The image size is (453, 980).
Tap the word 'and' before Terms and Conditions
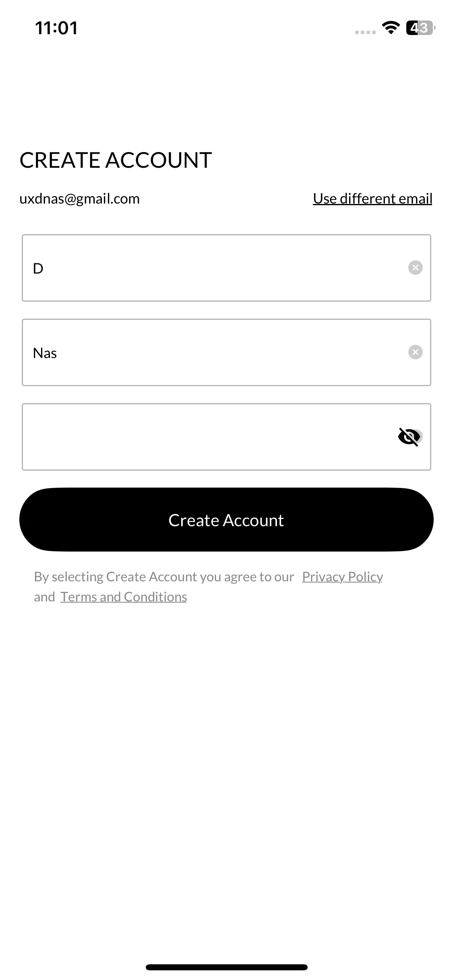[x=44, y=597]
